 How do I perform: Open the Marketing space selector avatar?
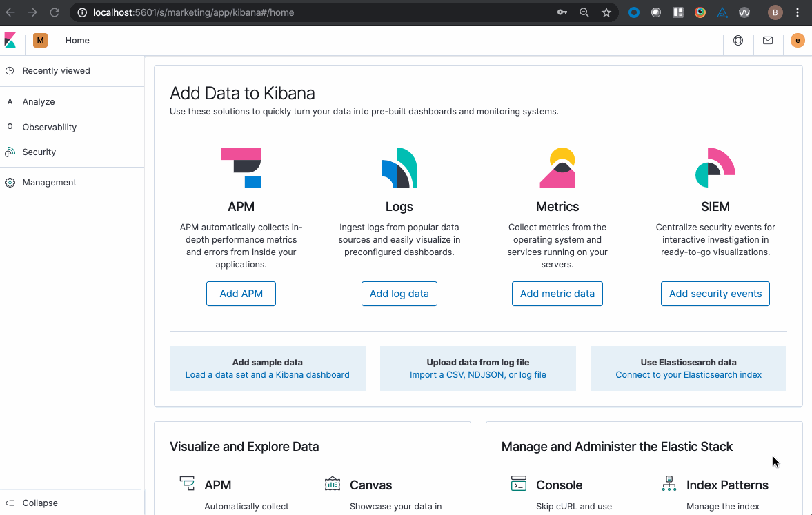coord(41,40)
